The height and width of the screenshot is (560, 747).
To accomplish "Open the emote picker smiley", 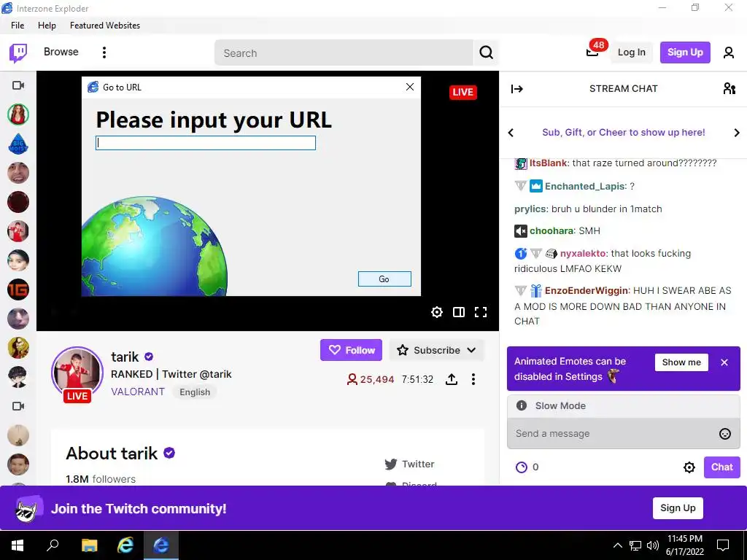I will point(724,433).
